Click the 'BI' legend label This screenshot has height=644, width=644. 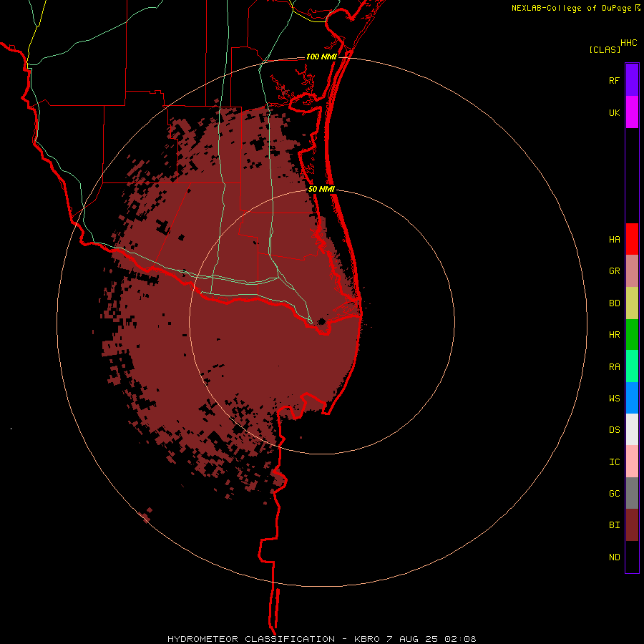tap(614, 525)
